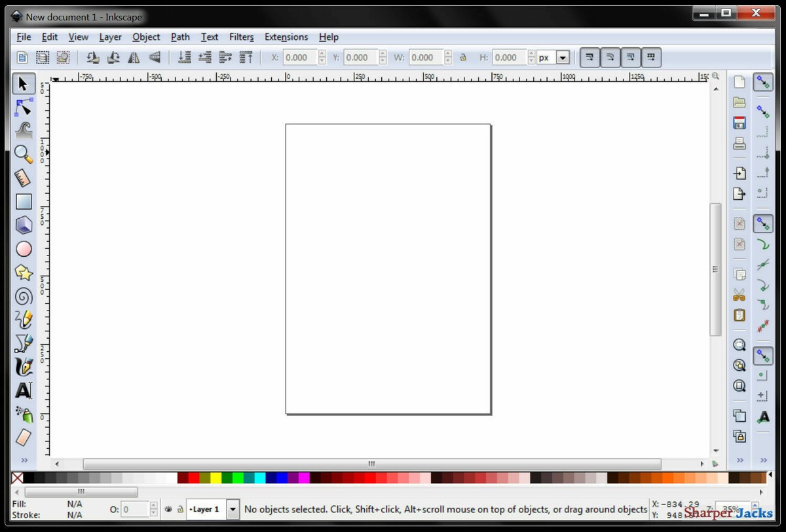
Task: Click the Deselect icon in top toolbar
Action: click(x=63, y=58)
